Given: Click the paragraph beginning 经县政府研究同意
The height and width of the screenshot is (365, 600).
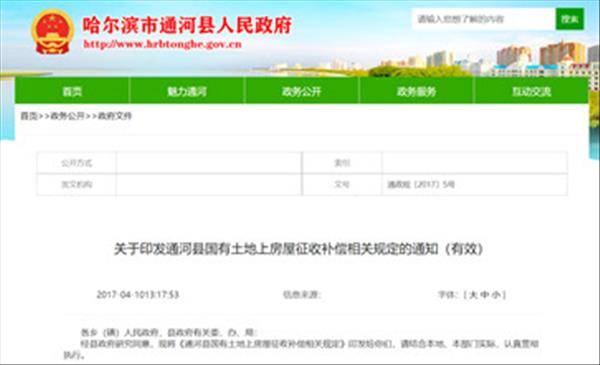Looking at the screenshot, I should click(x=302, y=349).
